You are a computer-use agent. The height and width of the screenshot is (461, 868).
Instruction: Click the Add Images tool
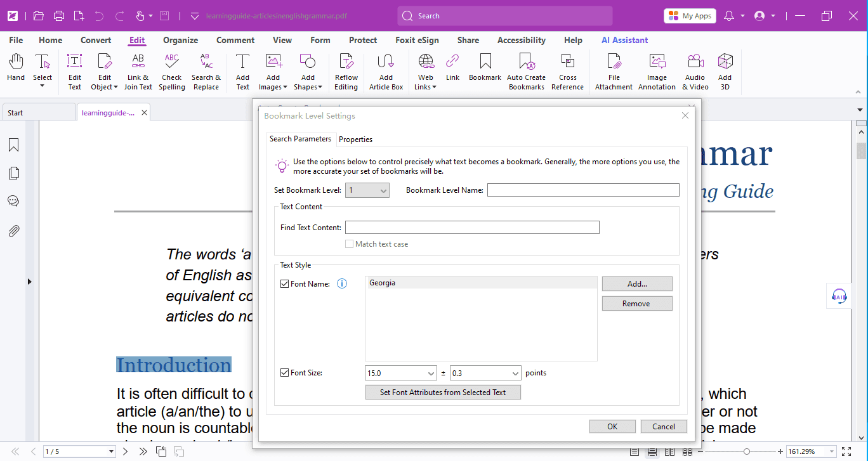pos(273,72)
